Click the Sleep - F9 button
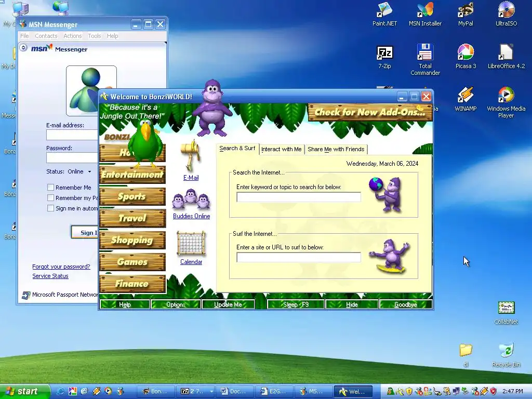 (296, 304)
